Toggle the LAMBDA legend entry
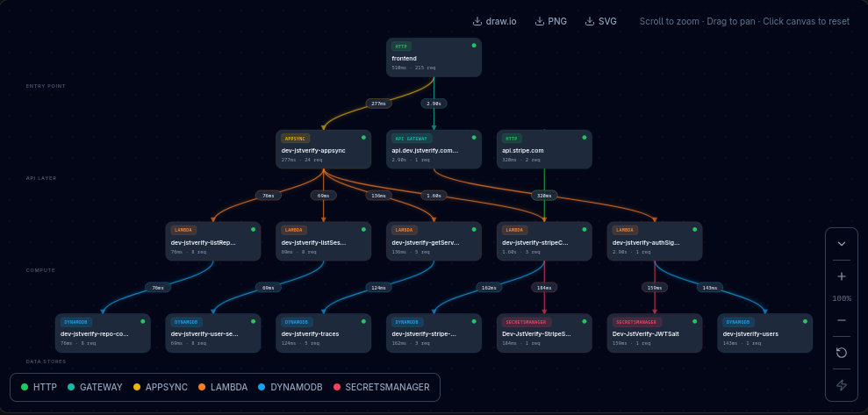This screenshot has height=415, width=868. [x=223, y=387]
